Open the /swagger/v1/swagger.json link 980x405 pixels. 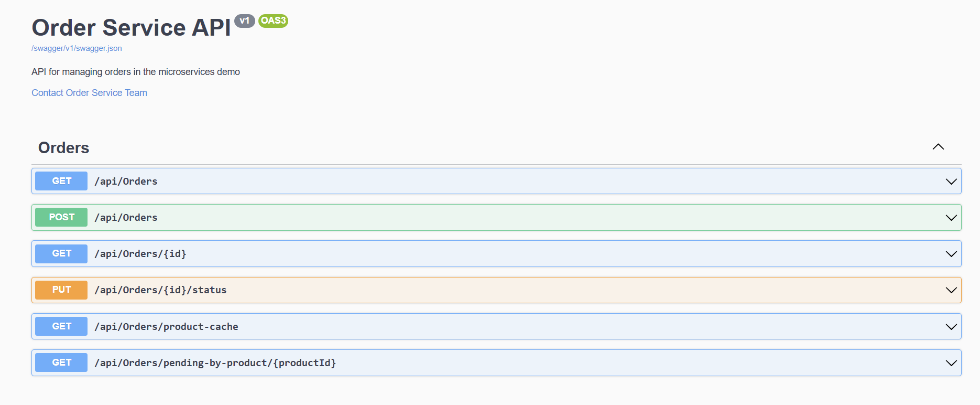pos(77,48)
